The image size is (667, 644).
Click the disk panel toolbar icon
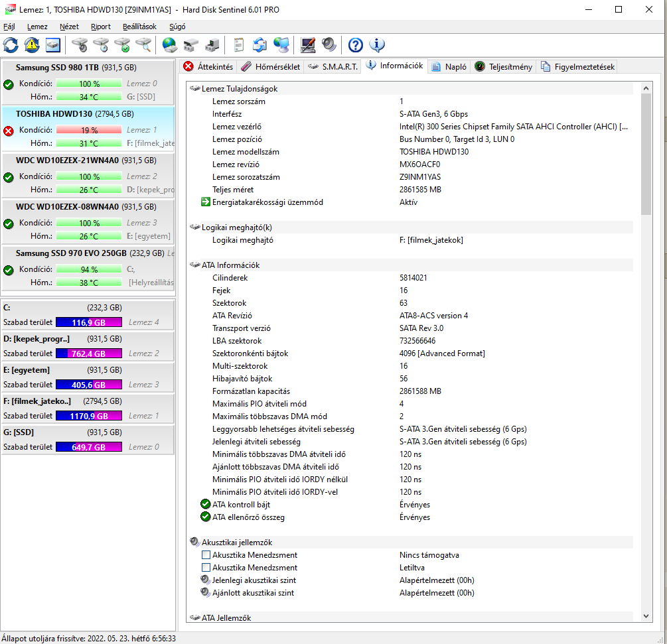pos(53,44)
